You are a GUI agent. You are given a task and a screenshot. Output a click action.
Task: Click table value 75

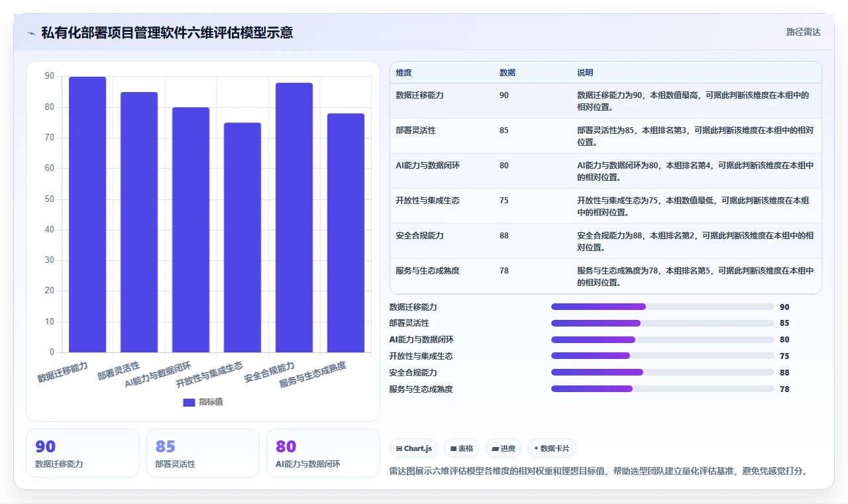tap(504, 201)
